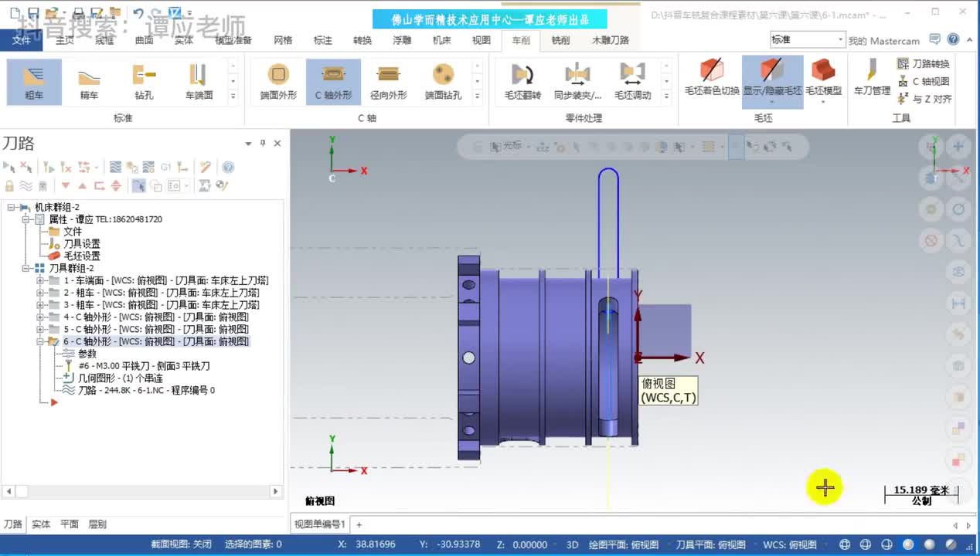Click move insert arrow up icon
Image resolution: width=980 pixels, height=556 pixels.
tap(83, 185)
